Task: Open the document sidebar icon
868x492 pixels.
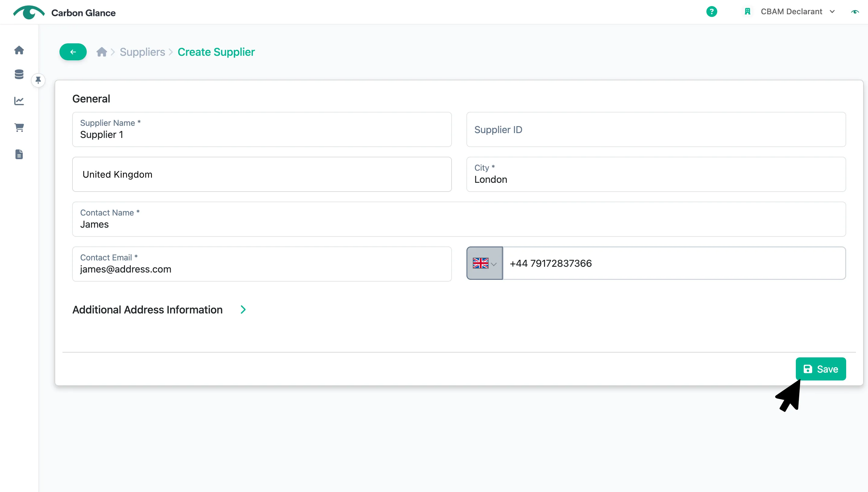Action: coord(19,154)
